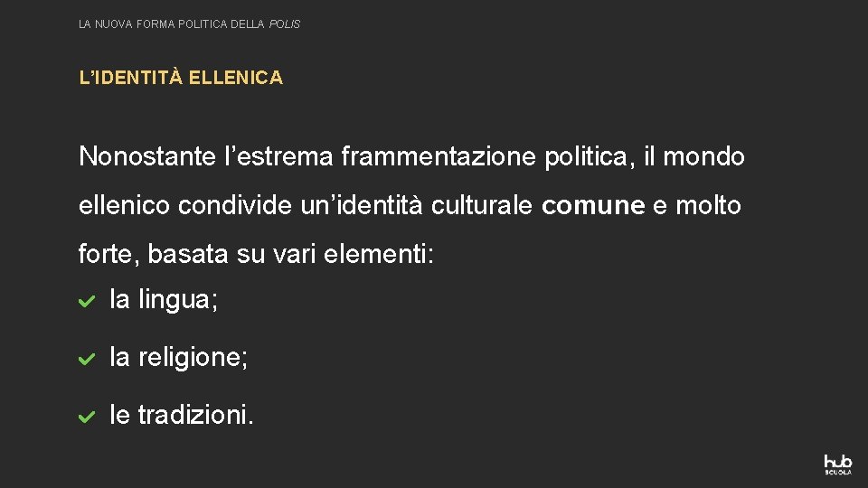Screen dimensions: 868x488
Task: Click the bullet text le tradizioni
Action: pyautogui.click(x=182, y=415)
